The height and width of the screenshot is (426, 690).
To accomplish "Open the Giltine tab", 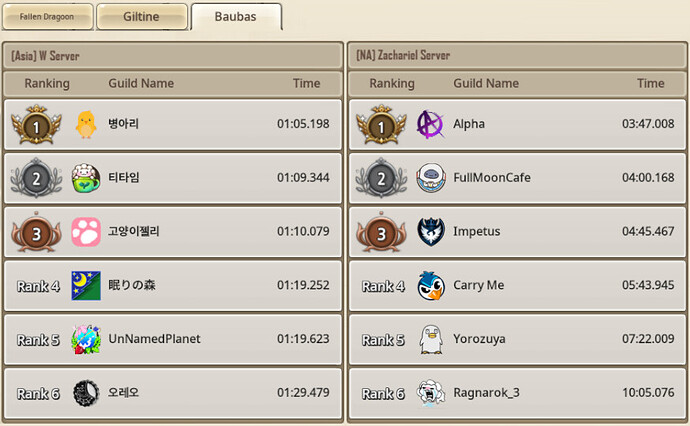I will [x=142, y=17].
